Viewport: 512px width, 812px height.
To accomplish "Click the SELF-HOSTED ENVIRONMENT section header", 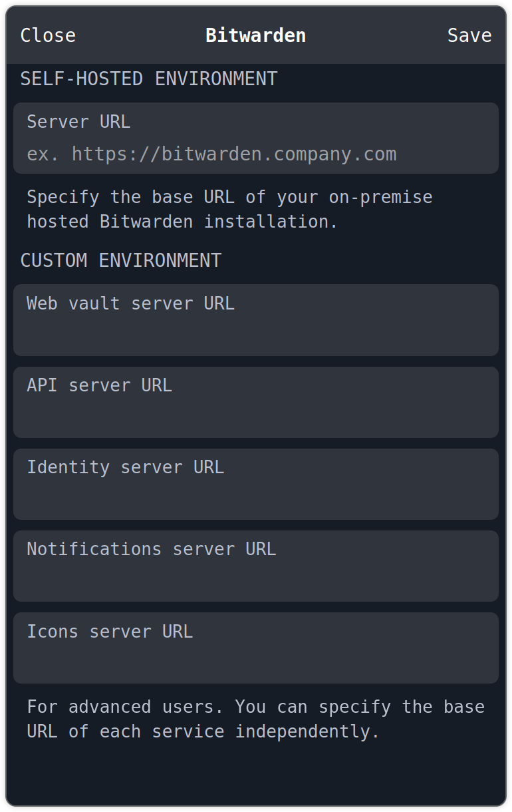I will 149,79.
